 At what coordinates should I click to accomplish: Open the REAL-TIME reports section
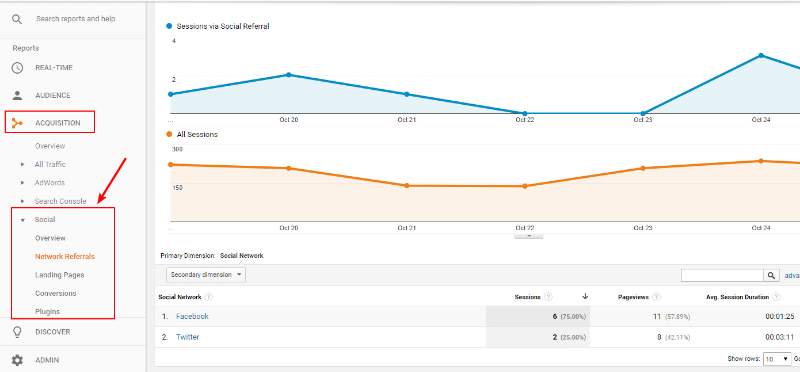click(54, 68)
